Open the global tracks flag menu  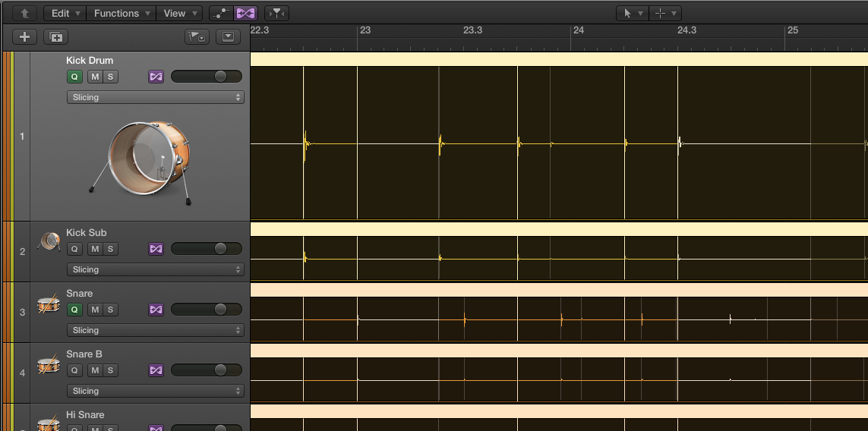(197, 37)
